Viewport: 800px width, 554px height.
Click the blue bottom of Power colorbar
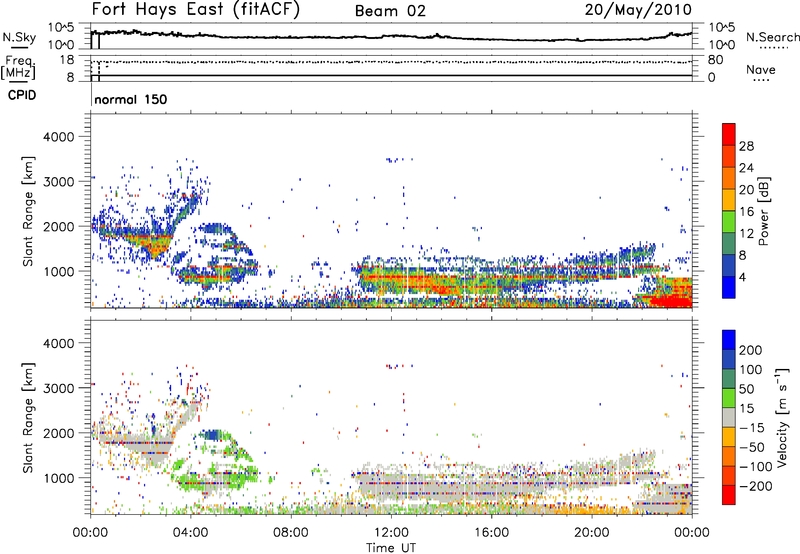tap(729, 289)
